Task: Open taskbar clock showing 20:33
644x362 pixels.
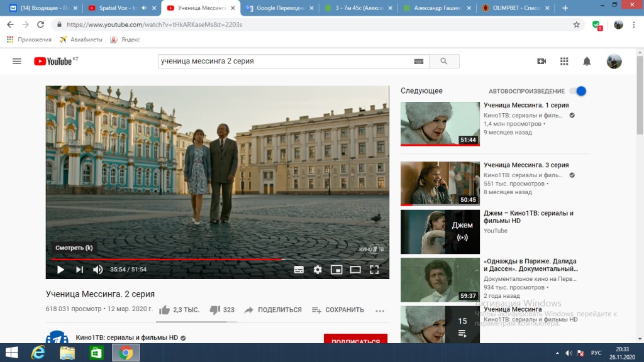Action: [x=622, y=353]
